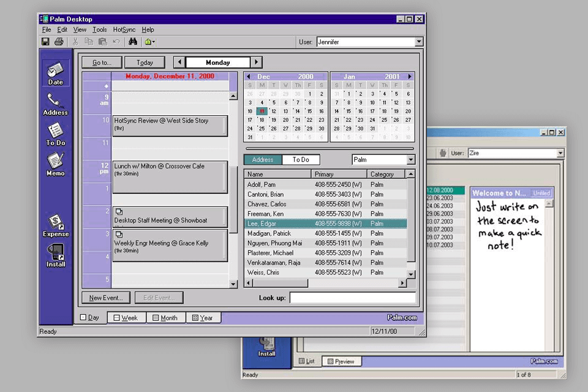
Task: Click Palm Desktop title bar app icon
Action: tap(44, 19)
